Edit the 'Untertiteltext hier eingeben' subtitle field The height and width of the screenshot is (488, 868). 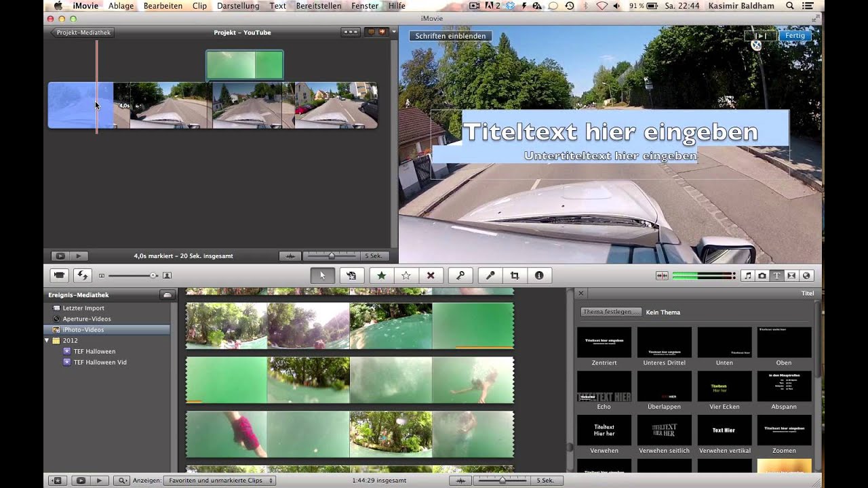(x=610, y=156)
